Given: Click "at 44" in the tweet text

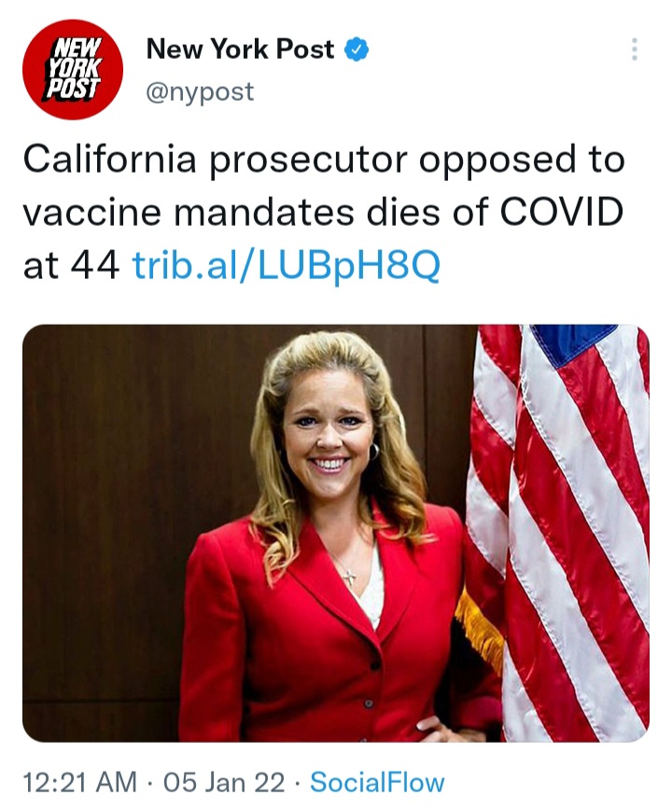Looking at the screenshot, I should click(71, 266).
